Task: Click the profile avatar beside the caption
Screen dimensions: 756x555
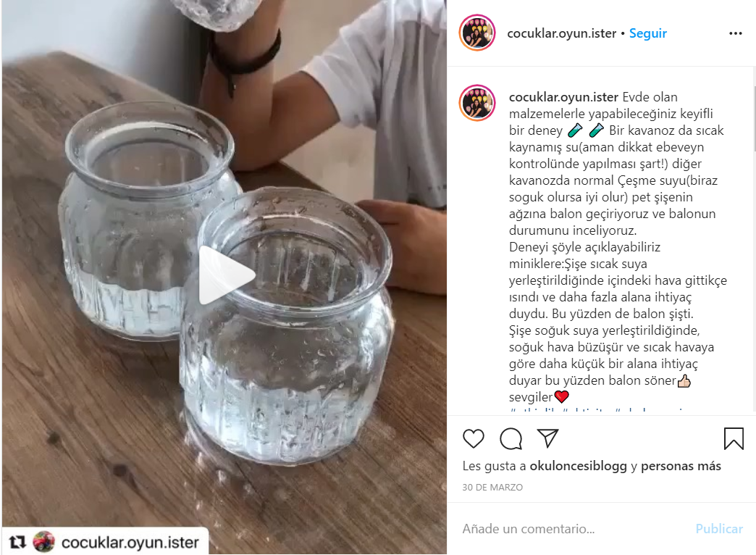Action: coord(476,103)
